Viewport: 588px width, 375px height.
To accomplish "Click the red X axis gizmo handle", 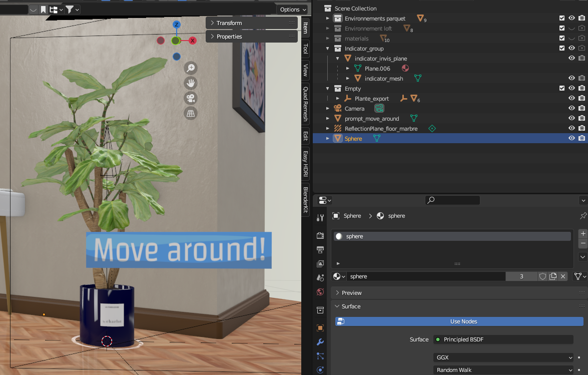I will coord(192,41).
